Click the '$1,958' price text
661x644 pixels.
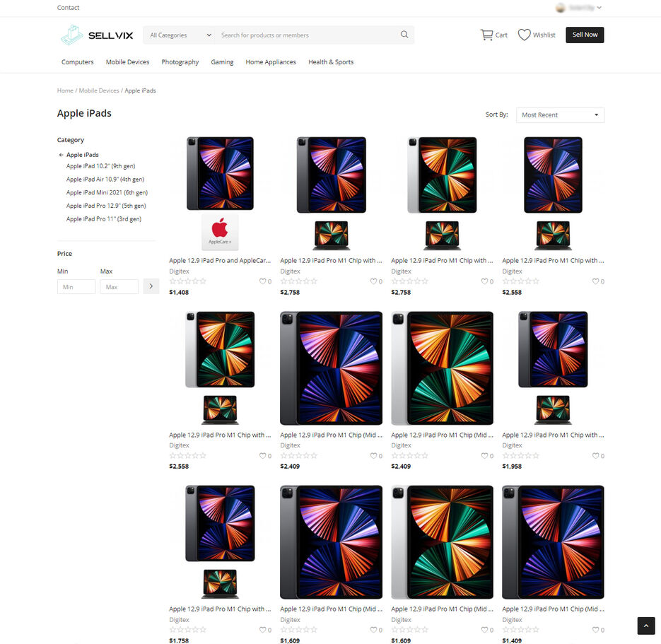(513, 467)
